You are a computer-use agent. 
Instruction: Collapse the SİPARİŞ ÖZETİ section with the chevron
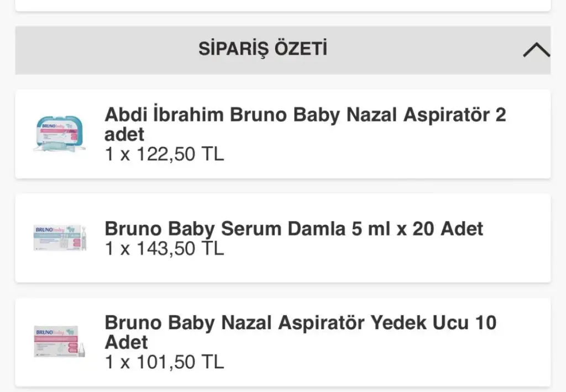pos(536,51)
